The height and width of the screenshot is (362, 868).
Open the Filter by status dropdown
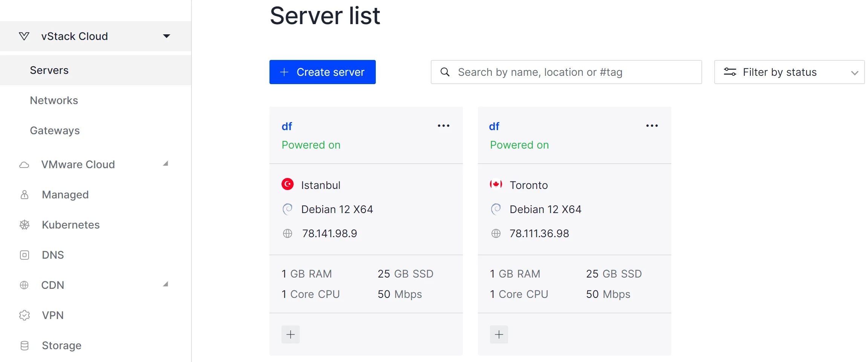789,72
